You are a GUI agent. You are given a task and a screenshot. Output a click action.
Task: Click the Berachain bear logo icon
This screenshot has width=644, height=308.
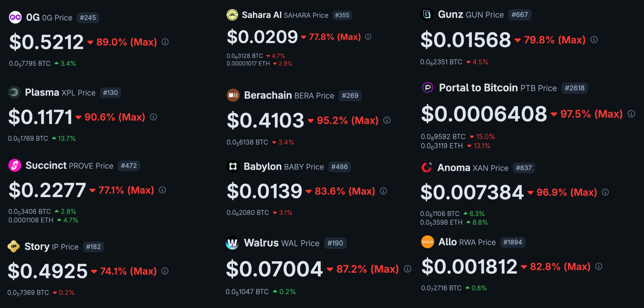coord(233,95)
